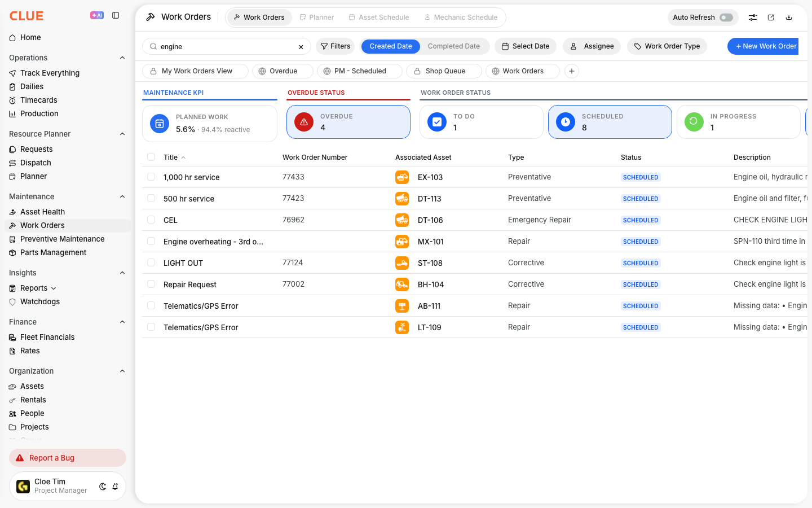This screenshot has width=812, height=508.
Task: Open the Filters button
Action: click(x=336, y=46)
